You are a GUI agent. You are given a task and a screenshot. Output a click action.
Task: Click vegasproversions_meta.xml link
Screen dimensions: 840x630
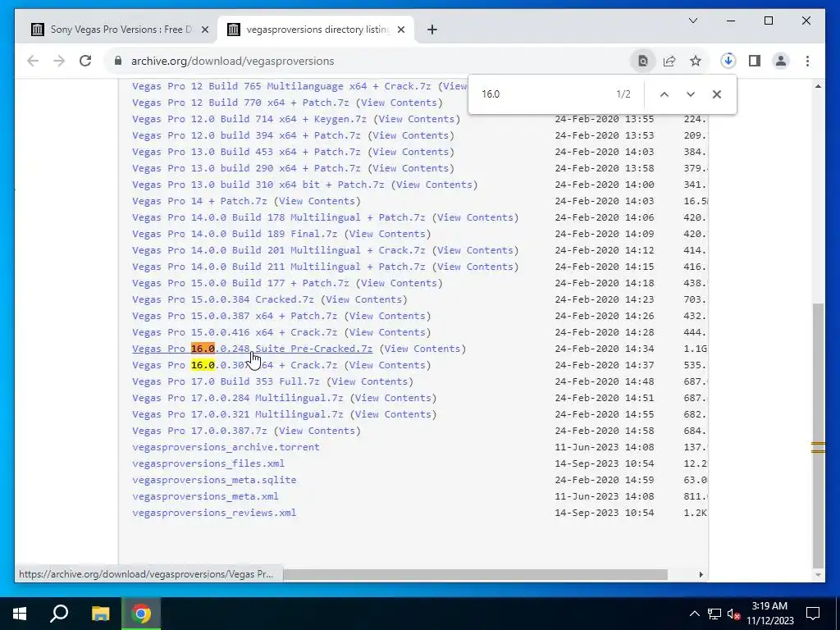tap(205, 496)
